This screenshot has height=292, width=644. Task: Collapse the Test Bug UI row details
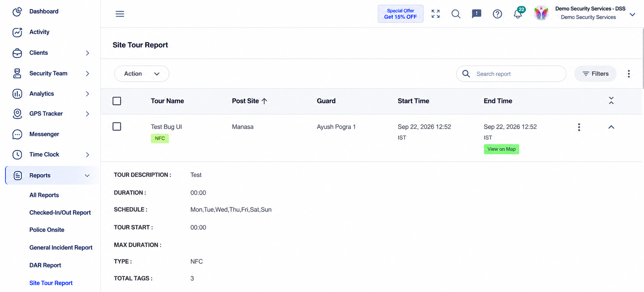[x=611, y=127]
